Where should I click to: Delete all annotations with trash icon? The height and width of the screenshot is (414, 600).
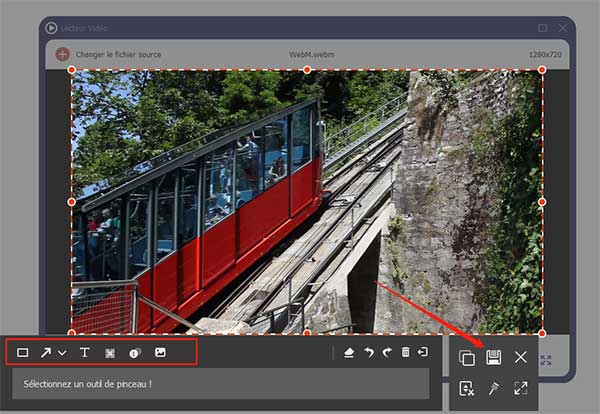pos(405,352)
